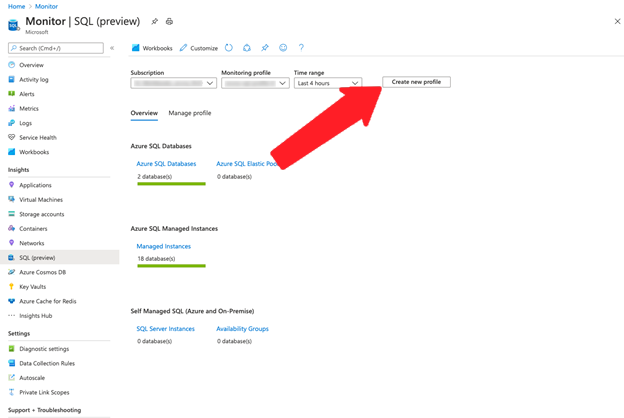
Task: Open the Availability Groups link
Action: (x=242, y=329)
